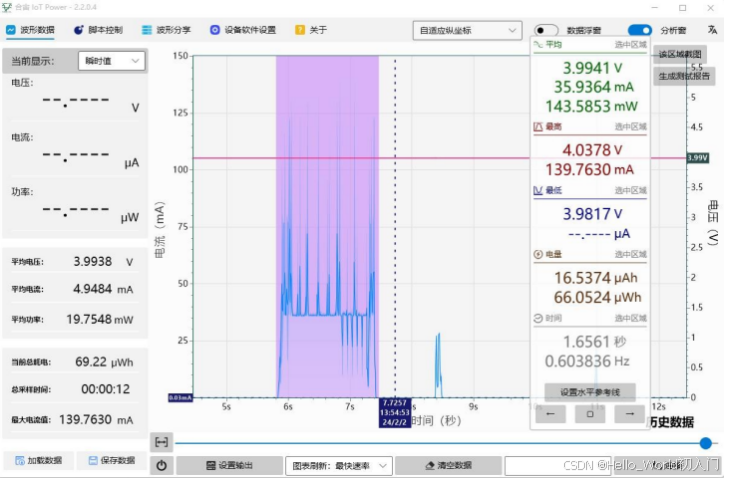Click the 143.5853 mW average power value
732x478 pixels.
[591, 106]
